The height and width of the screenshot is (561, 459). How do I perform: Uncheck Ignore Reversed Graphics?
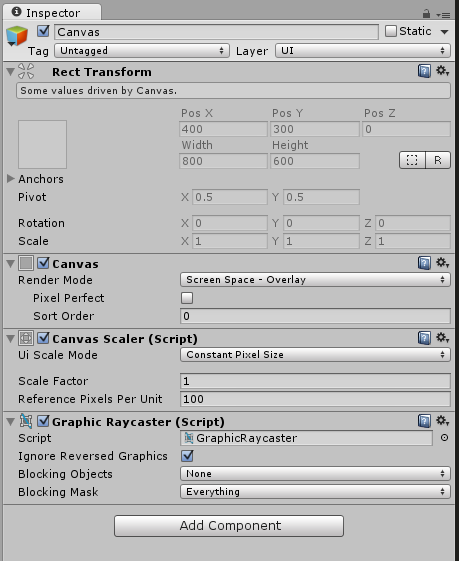pyautogui.click(x=187, y=456)
